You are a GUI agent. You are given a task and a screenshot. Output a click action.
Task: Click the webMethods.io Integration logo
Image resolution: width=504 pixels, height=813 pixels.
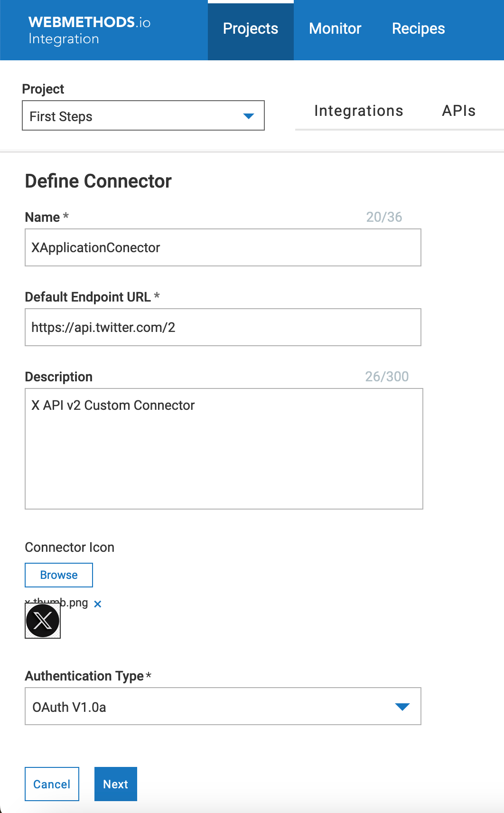click(89, 30)
